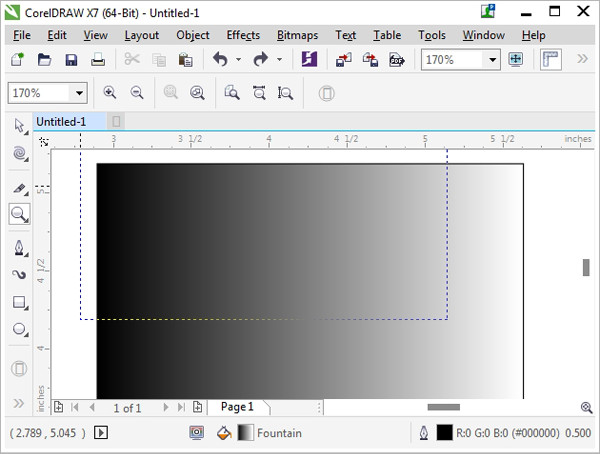Click the Zoom to page width icon
Image resolution: width=600 pixels, height=454 pixels.
[x=259, y=93]
